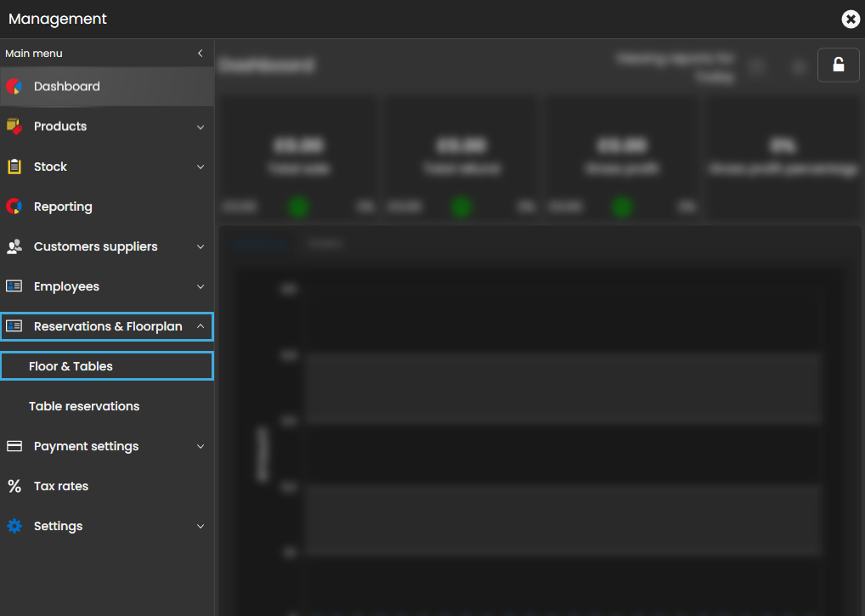Open Floor & Tables menu item

pos(71,366)
